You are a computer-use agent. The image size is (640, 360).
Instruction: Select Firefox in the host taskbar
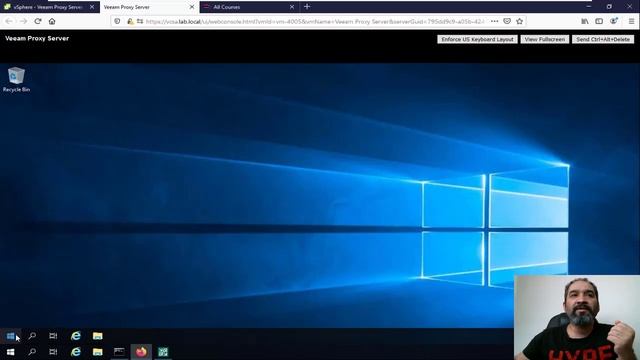point(141,352)
